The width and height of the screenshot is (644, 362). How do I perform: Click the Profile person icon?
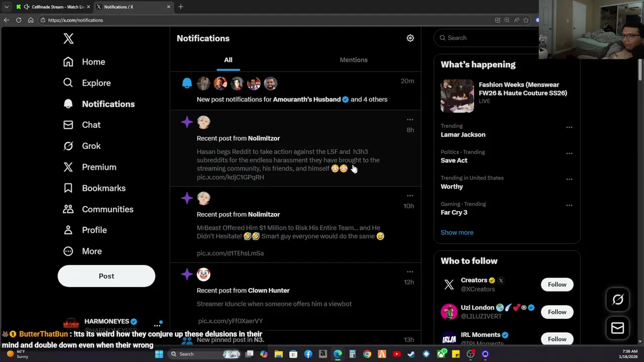(68, 230)
